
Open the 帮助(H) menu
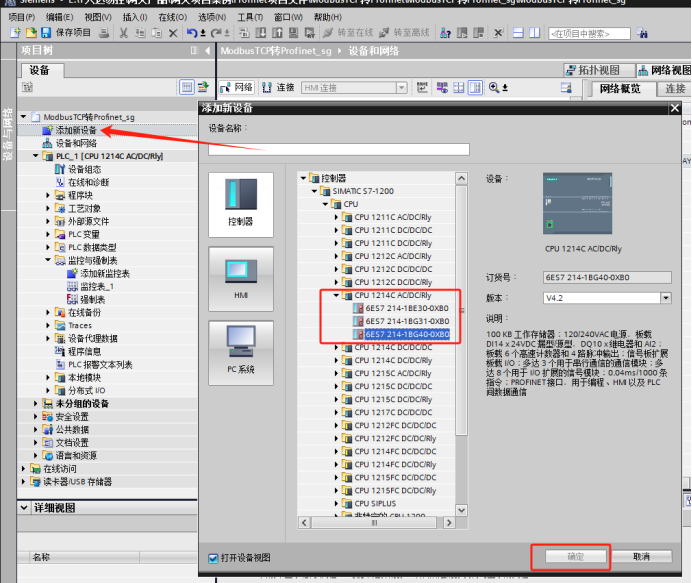[x=327, y=17]
